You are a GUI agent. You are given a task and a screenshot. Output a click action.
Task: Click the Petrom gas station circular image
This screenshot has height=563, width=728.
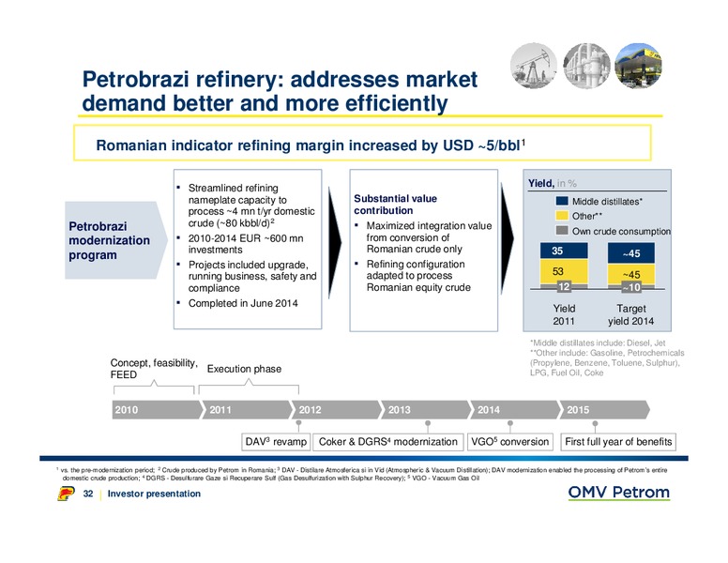[x=638, y=66]
